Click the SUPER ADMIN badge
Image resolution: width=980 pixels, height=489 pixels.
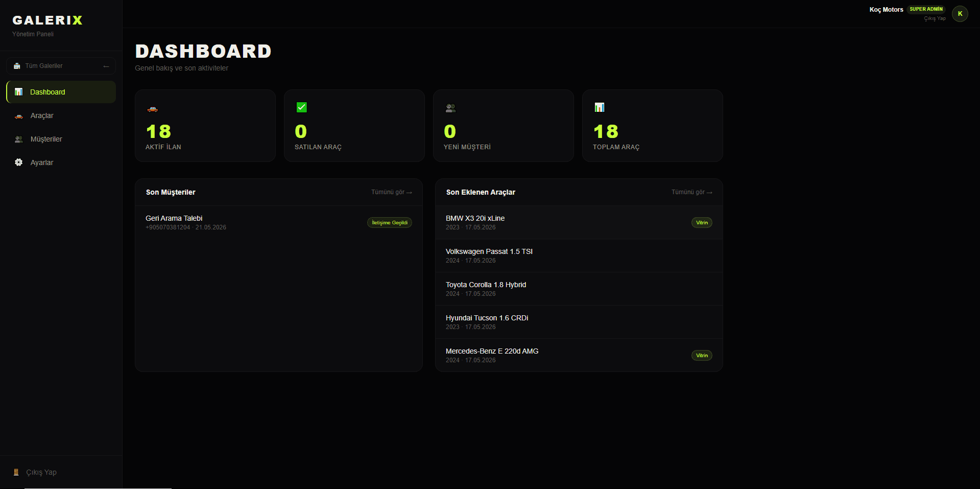[926, 9]
